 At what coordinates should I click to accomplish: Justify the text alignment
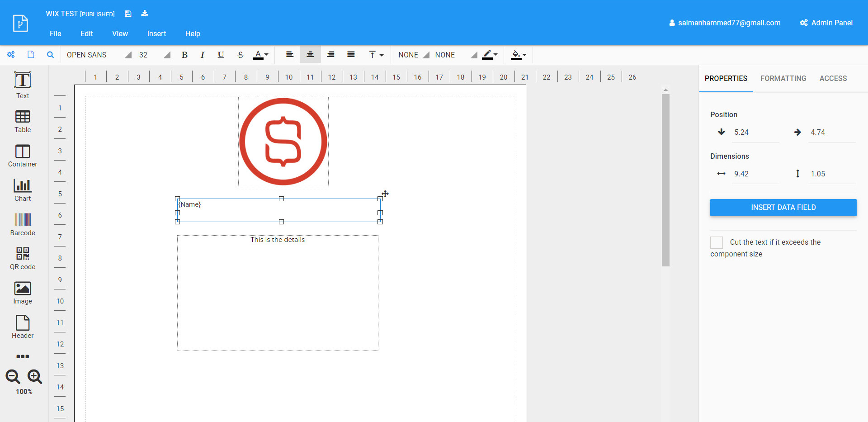point(351,55)
